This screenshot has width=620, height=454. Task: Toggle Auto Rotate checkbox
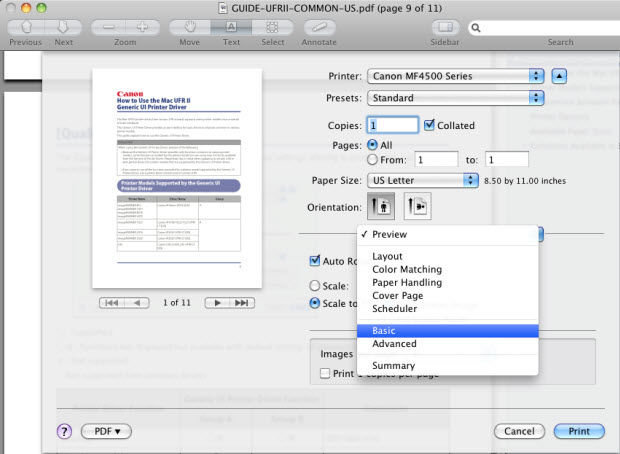click(315, 261)
